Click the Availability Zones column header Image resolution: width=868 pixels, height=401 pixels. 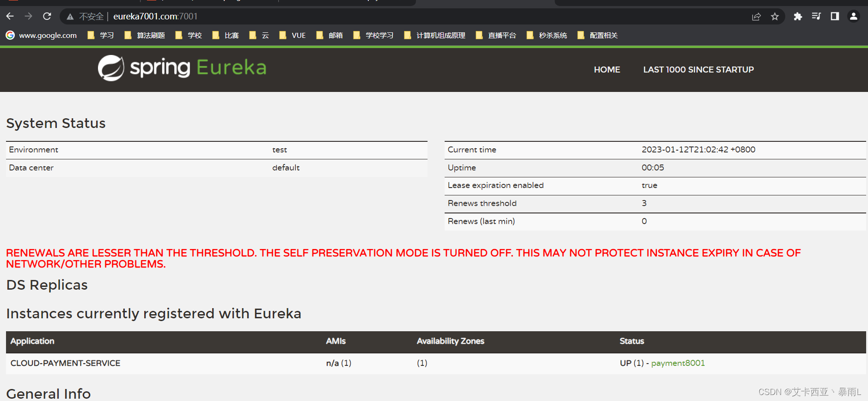[x=451, y=341]
